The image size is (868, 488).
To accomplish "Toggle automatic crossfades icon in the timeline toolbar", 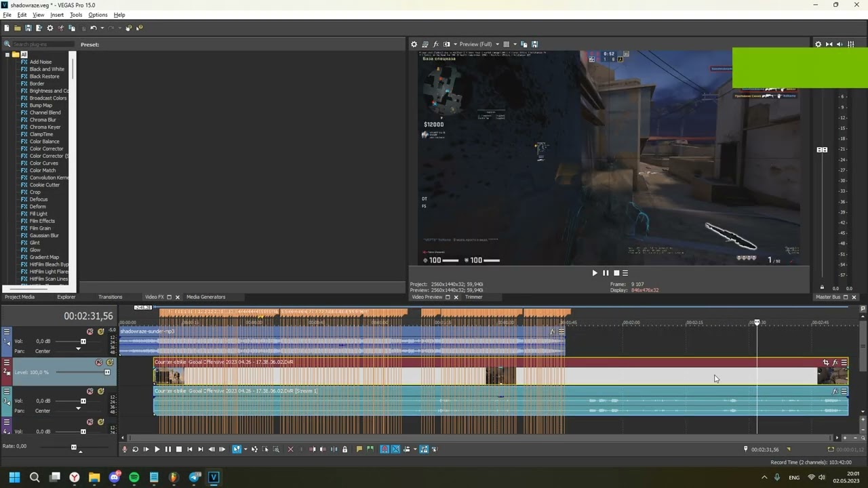I will pos(395,449).
